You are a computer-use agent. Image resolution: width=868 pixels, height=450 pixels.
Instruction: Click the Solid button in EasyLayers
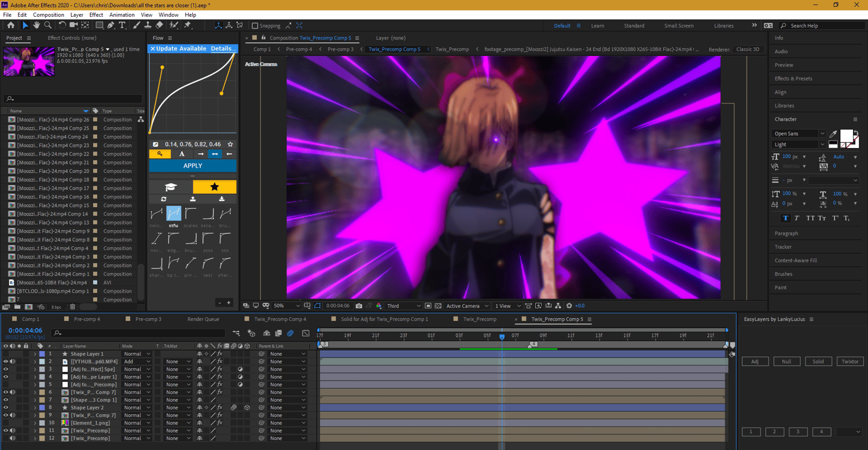click(818, 362)
